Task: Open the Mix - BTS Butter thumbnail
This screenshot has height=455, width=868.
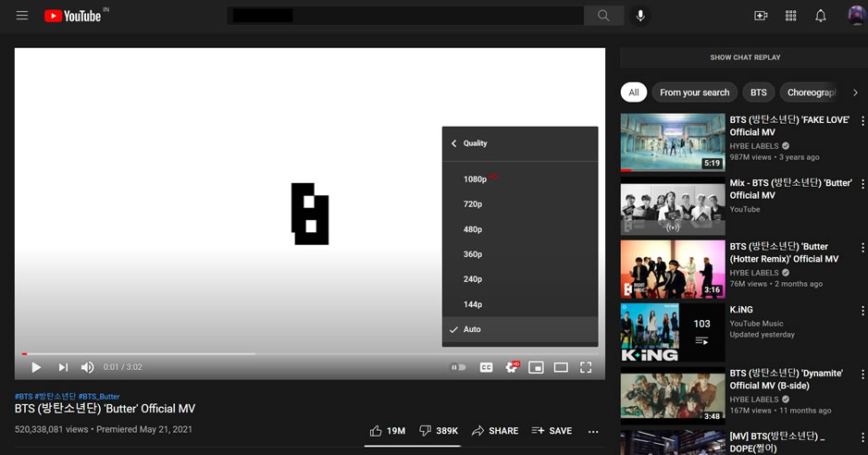Action: click(x=673, y=206)
